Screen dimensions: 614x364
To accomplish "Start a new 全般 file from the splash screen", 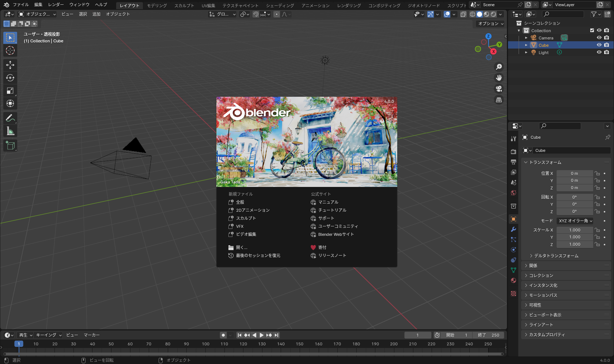I will [240, 202].
